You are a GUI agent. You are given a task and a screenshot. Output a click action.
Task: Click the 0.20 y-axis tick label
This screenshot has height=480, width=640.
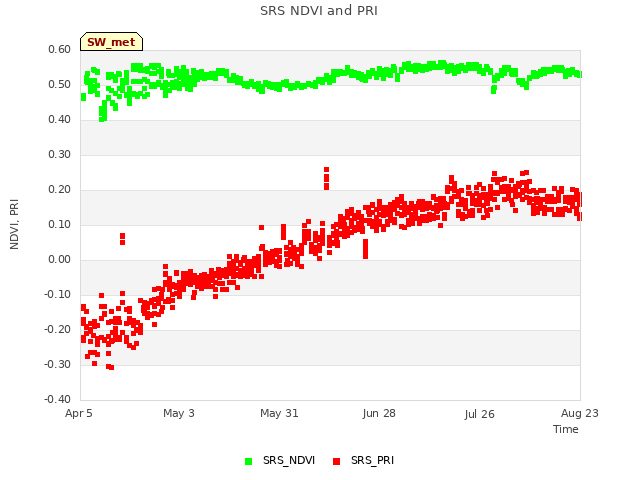(x=59, y=190)
